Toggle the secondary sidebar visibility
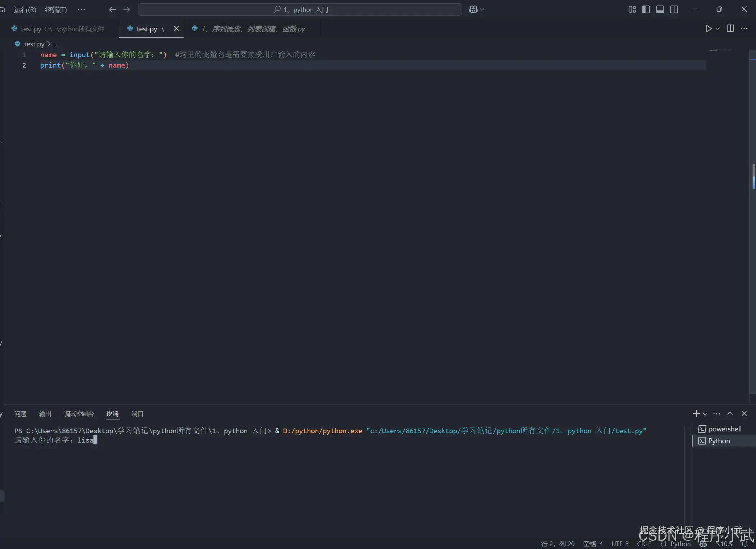Viewport: 756px width, 549px height. (674, 10)
